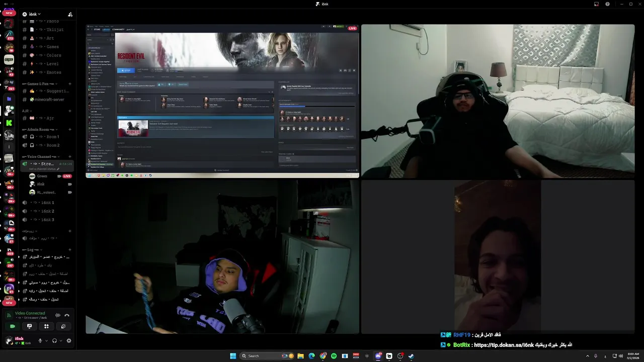Screen dimensions: 644x362
Task: Toggle noise suppression icon in voice panel
Action: (x=58, y=315)
